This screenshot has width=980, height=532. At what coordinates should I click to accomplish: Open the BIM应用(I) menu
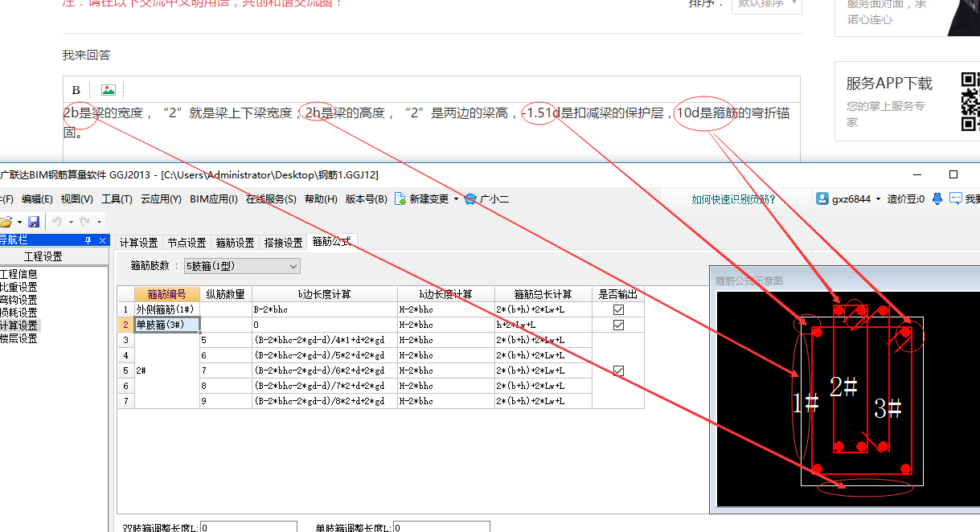click(x=214, y=199)
